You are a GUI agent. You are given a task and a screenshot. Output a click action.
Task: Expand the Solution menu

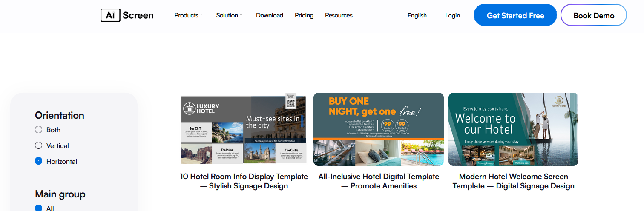point(229,15)
